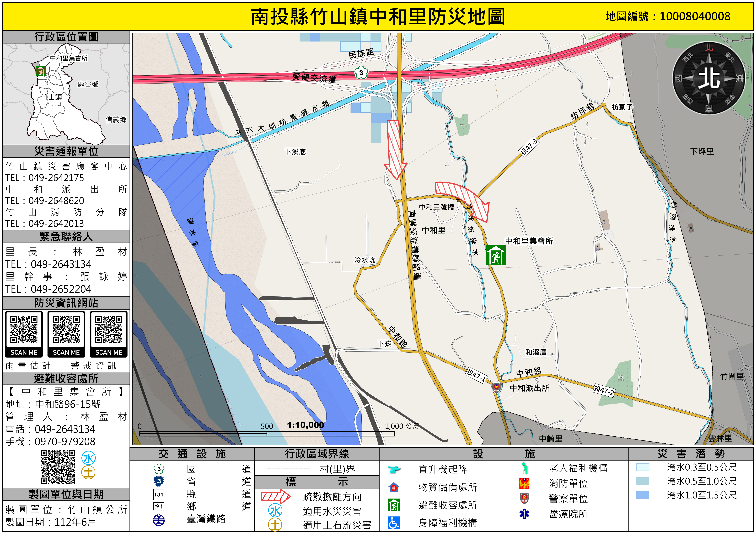Click the flood depth 0.3至0.5公尺 color swatch

coord(642,467)
